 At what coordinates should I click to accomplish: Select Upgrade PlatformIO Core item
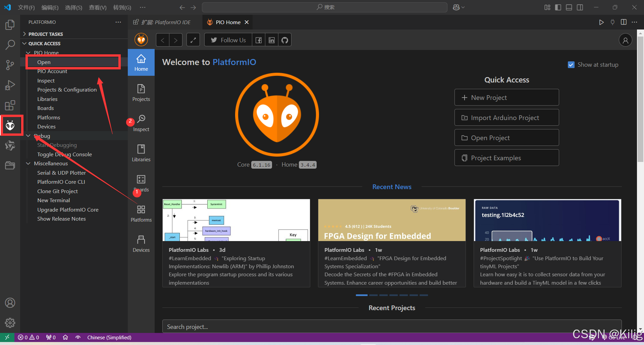68,210
